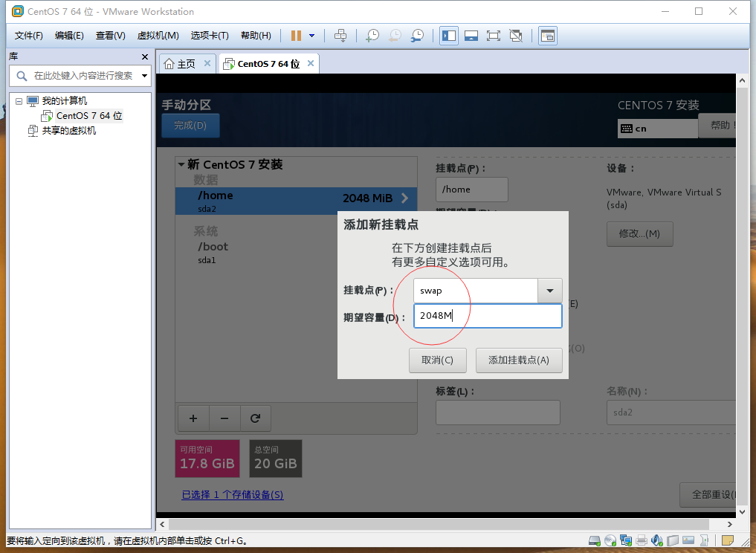Open the 虚拟机(M) menu
Screen dimensions: 756x553
[158, 36]
